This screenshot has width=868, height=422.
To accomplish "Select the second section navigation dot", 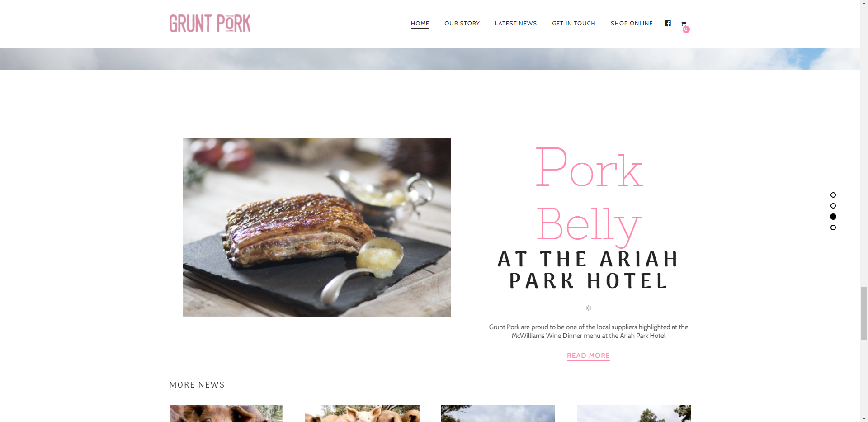I will pyautogui.click(x=833, y=206).
